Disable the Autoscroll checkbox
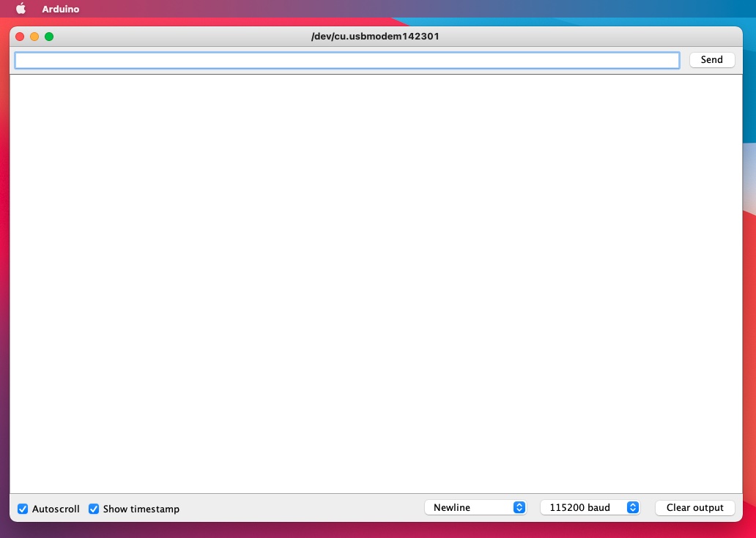Screen dimensions: 756x538 coord(23,509)
